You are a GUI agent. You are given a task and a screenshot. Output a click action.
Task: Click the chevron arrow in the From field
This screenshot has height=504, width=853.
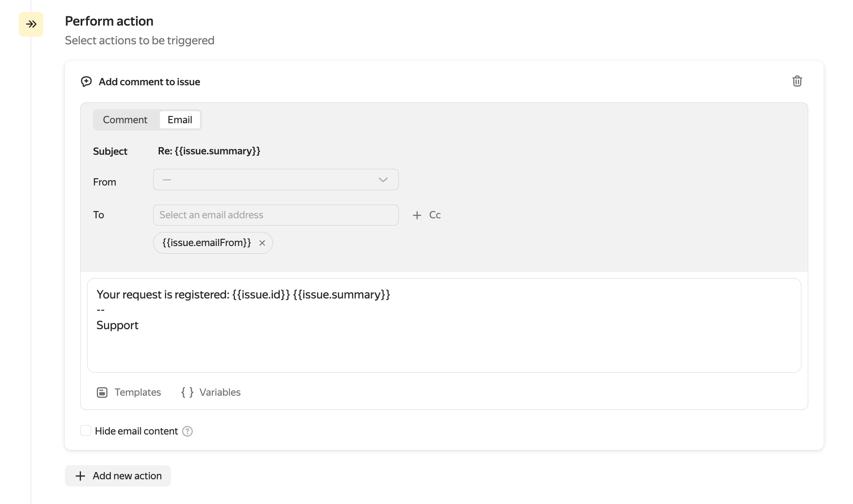[383, 180]
